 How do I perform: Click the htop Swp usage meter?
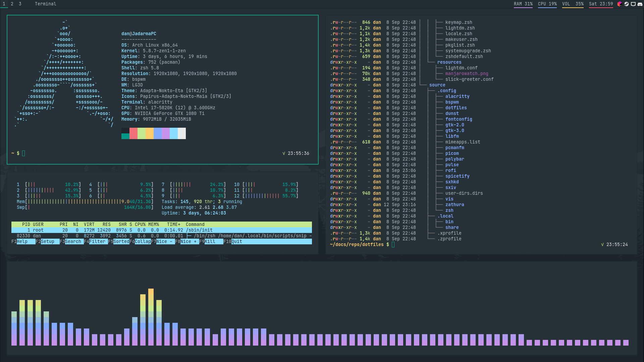(85, 207)
